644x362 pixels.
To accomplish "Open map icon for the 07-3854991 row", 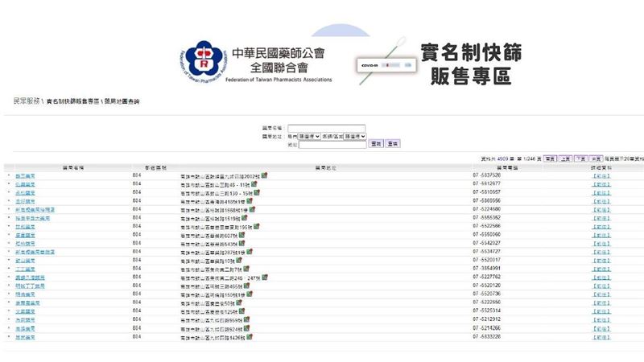I will pyautogui.click(x=246, y=269).
